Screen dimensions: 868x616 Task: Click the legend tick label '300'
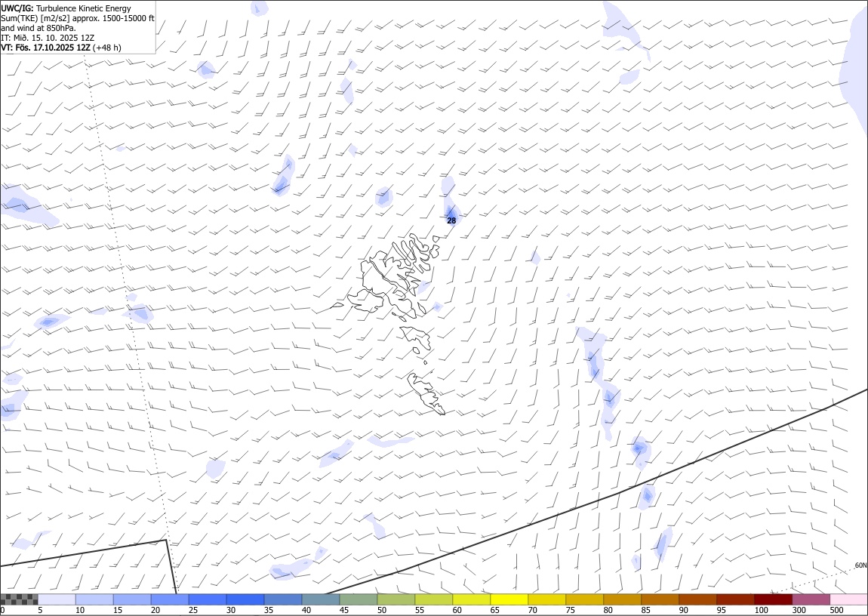tap(799, 610)
